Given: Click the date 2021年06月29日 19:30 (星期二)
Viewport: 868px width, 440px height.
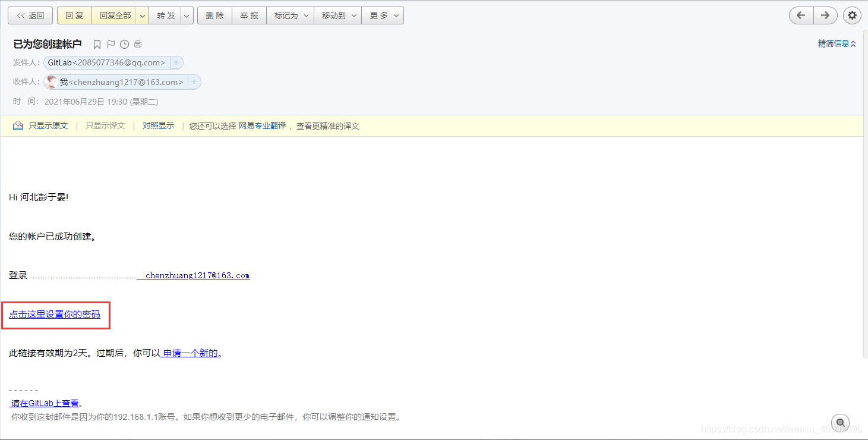Looking at the screenshot, I should (102, 102).
